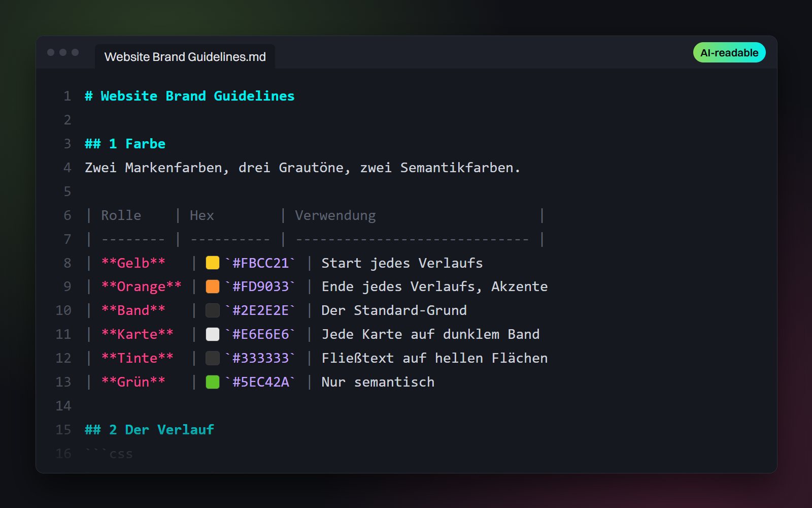Click the '**Tinte**' role cell
812x508 pixels.
(x=137, y=358)
